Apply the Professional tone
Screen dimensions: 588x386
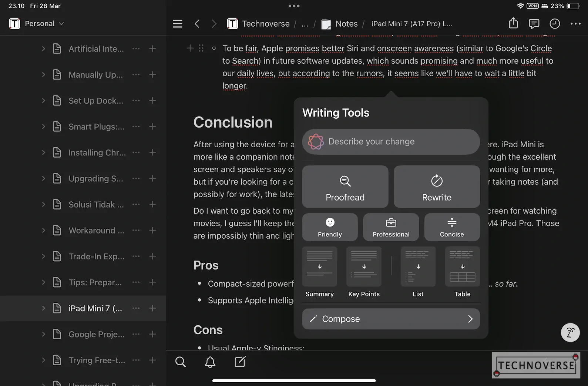(x=391, y=227)
